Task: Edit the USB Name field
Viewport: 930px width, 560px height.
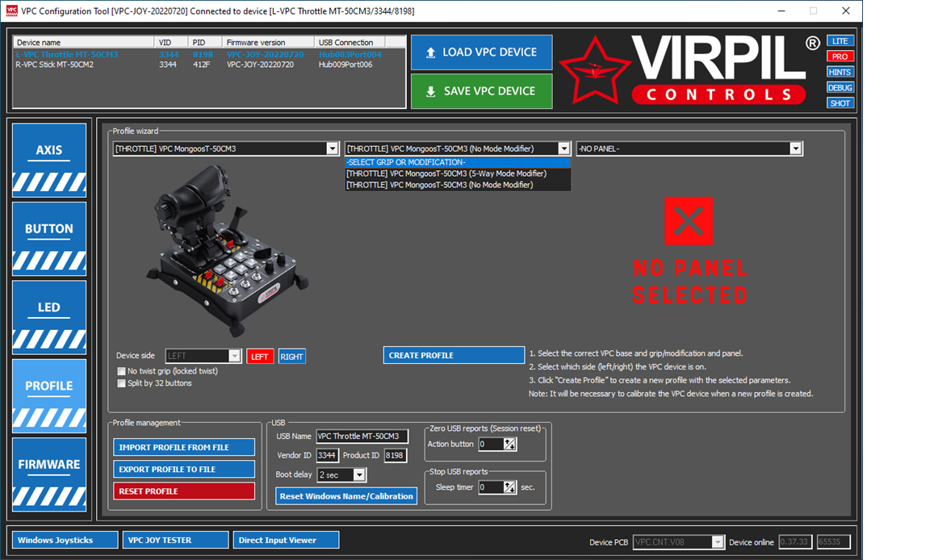Action: coord(362,437)
